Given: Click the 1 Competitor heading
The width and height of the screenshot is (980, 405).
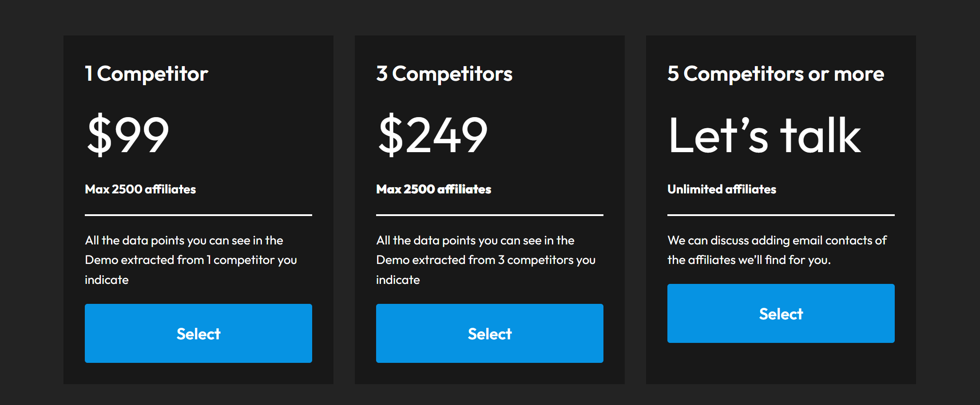Looking at the screenshot, I should (147, 74).
